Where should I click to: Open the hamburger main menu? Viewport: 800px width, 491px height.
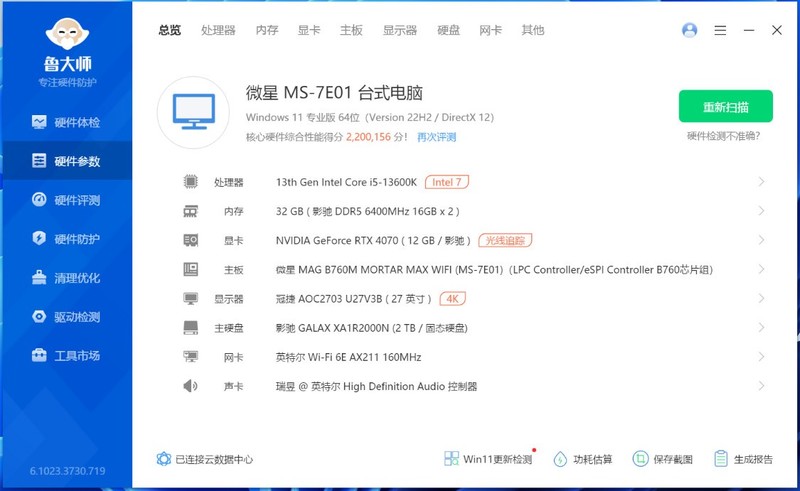click(x=720, y=30)
